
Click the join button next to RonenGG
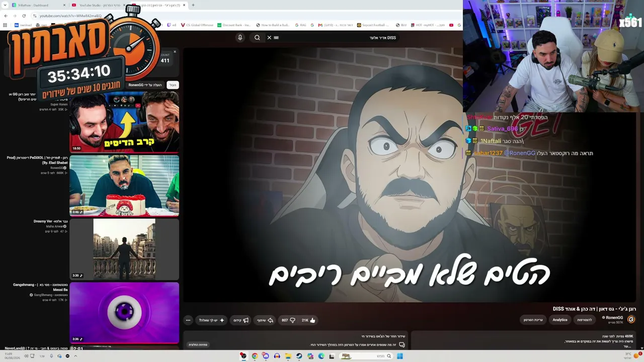[584, 320]
